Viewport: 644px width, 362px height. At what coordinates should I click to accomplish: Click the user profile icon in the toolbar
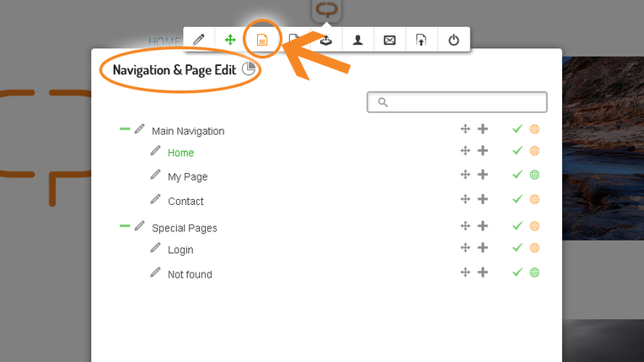point(357,40)
